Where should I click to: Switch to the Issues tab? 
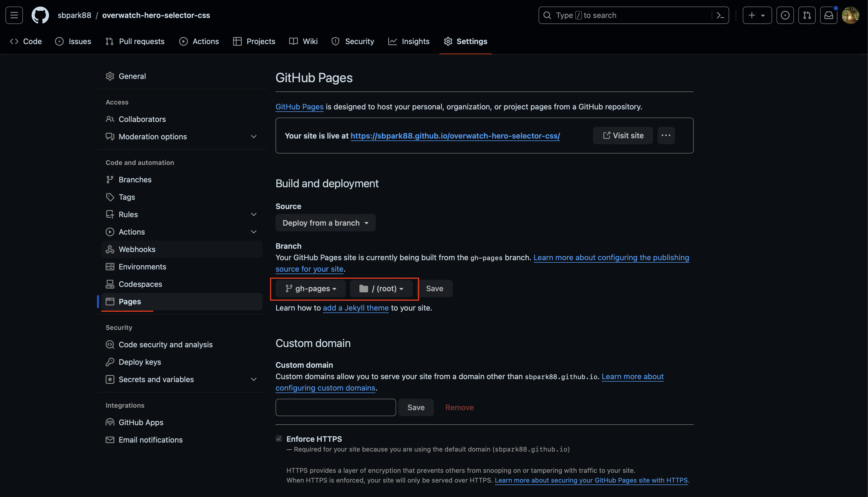[x=73, y=41]
